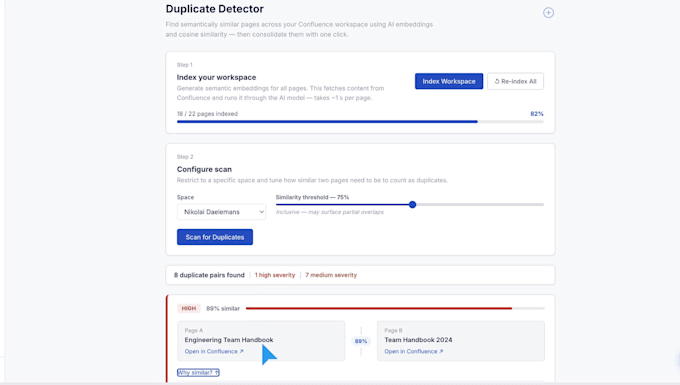This screenshot has width=680, height=385.
Task: Click the 88% similarity badge between pages
Action: point(361,341)
